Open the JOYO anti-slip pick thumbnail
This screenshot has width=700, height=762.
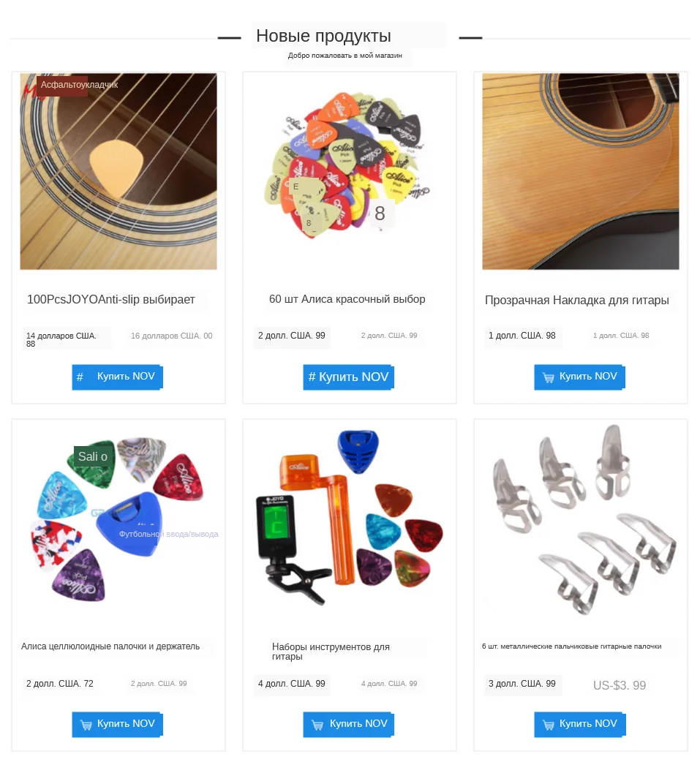coord(118,172)
